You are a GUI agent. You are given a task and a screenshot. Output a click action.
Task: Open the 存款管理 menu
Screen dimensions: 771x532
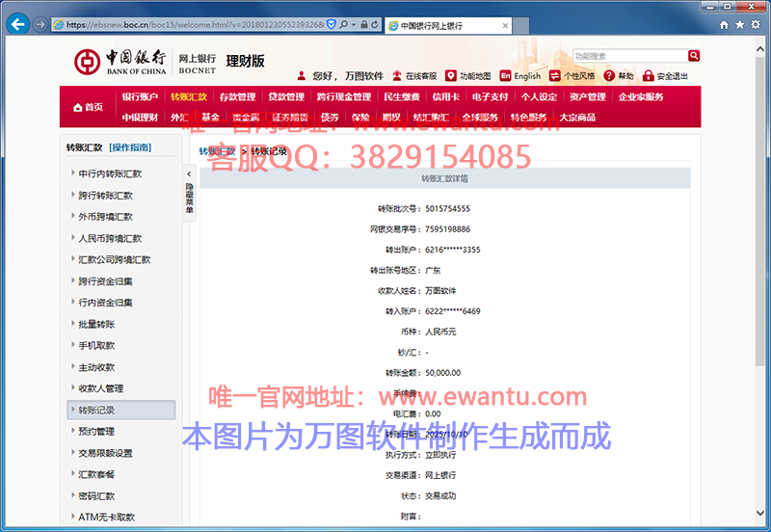tap(237, 97)
